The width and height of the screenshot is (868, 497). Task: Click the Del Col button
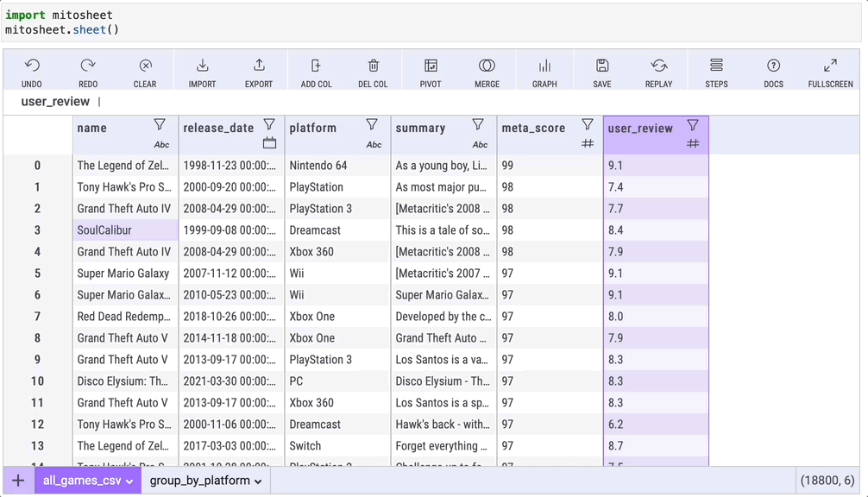[373, 72]
